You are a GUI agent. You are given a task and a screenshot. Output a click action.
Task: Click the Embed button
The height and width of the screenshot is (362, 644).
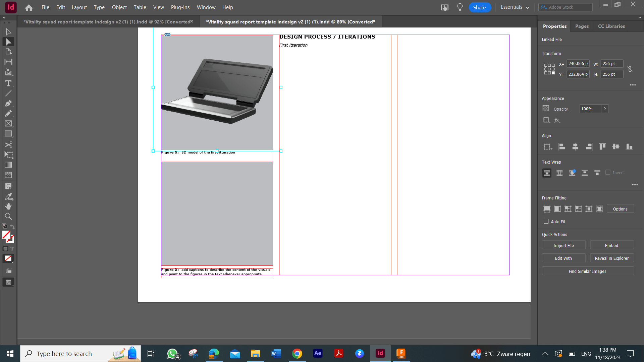point(611,245)
